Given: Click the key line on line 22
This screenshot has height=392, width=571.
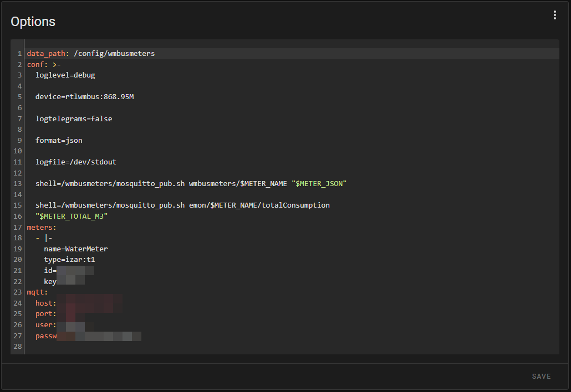Looking at the screenshot, I should point(64,281).
